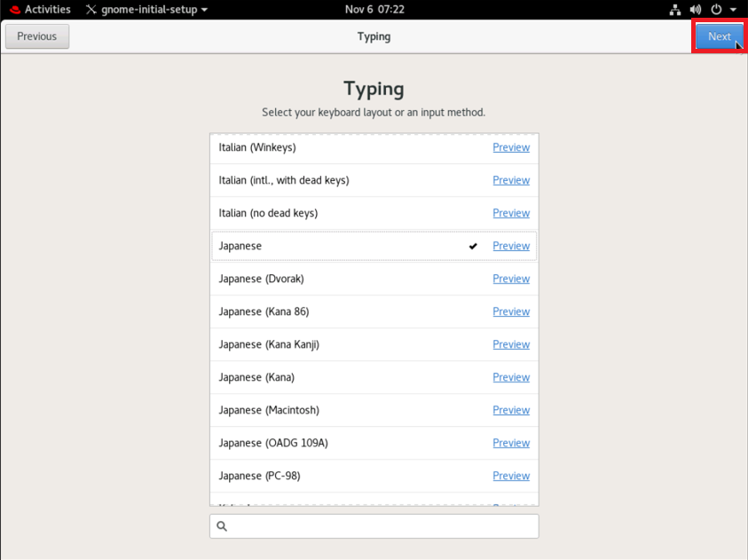This screenshot has height=560, width=748.
Task: Select the Japanese (Macintosh) layout
Action: (269, 410)
